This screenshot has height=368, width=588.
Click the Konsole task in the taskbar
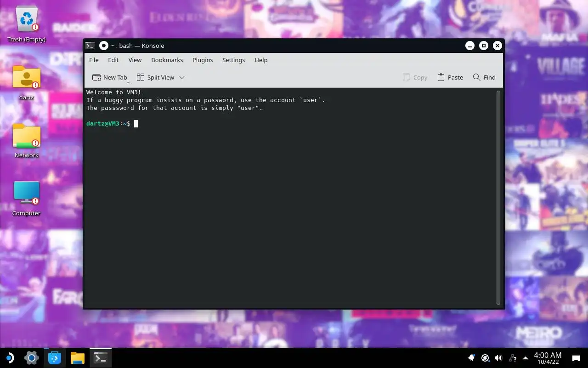pos(101,358)
